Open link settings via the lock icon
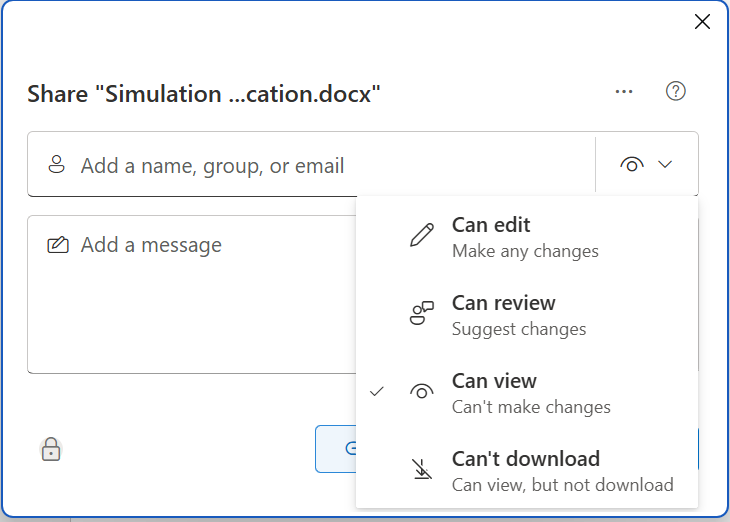This screenshot has height=522, width=730. coord(51,450)
